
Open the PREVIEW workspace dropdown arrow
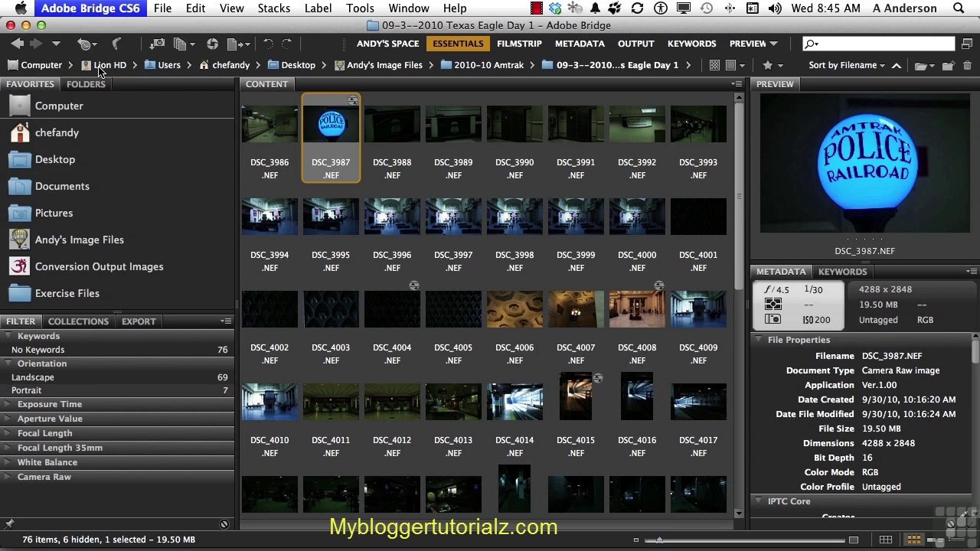[x=773, y=44]
